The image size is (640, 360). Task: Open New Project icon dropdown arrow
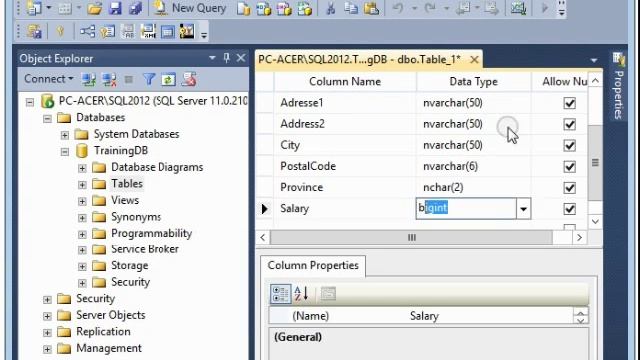point(49,8)
